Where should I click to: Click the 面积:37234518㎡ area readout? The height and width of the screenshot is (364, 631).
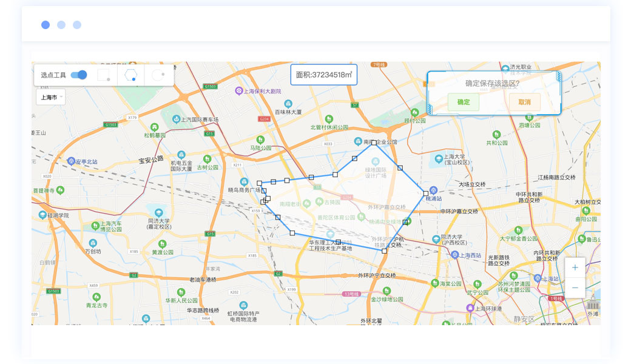click(324, 75)
